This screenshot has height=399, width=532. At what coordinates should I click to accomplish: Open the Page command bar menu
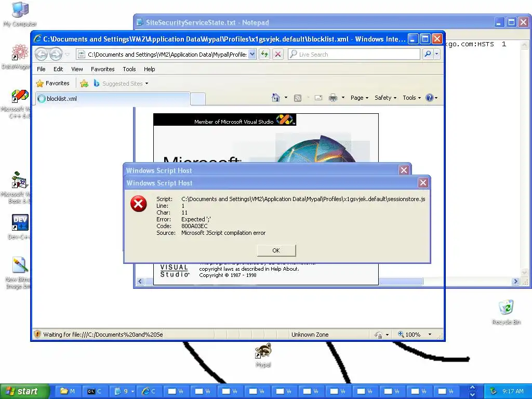point(360,98)
